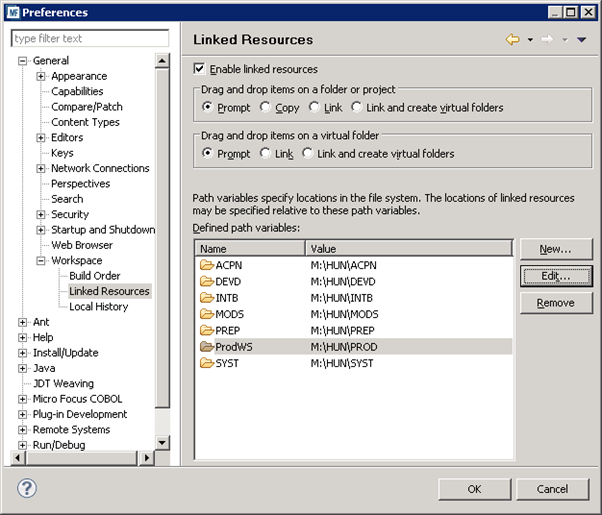602x515 pixels.
Task: Select Link radio under virtual folder
Action: (x=265, y=153)
